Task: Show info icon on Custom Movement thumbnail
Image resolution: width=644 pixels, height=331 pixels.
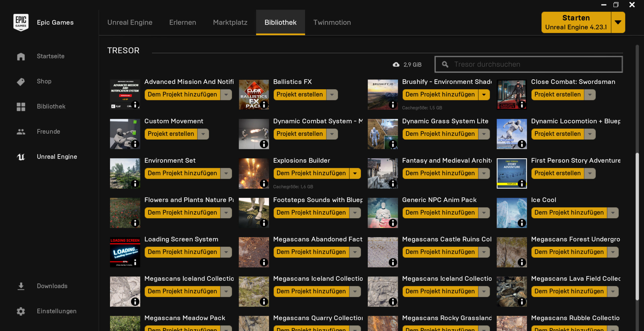Action: pyautogui.click(x=135, y=144)
